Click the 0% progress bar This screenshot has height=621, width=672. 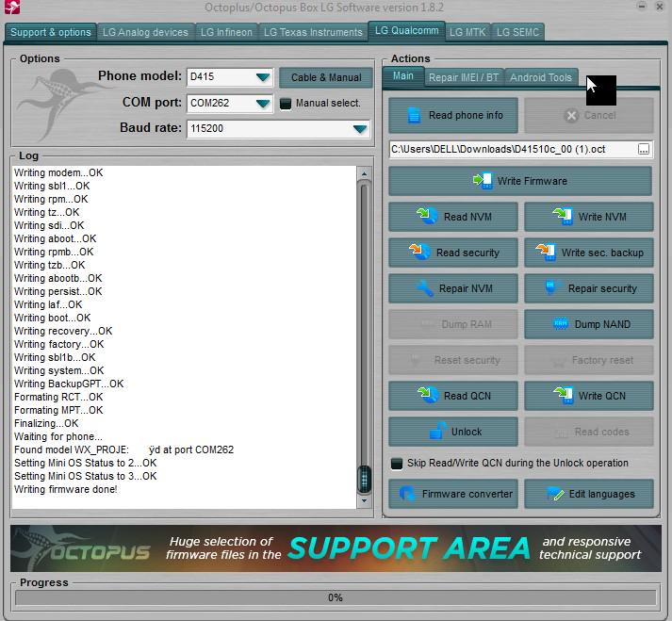tap(336, 597)
